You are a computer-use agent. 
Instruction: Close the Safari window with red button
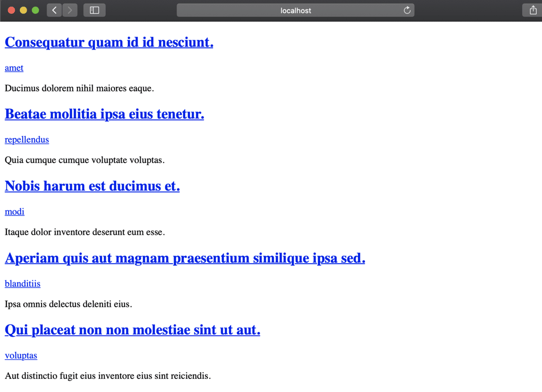(12, 10)
